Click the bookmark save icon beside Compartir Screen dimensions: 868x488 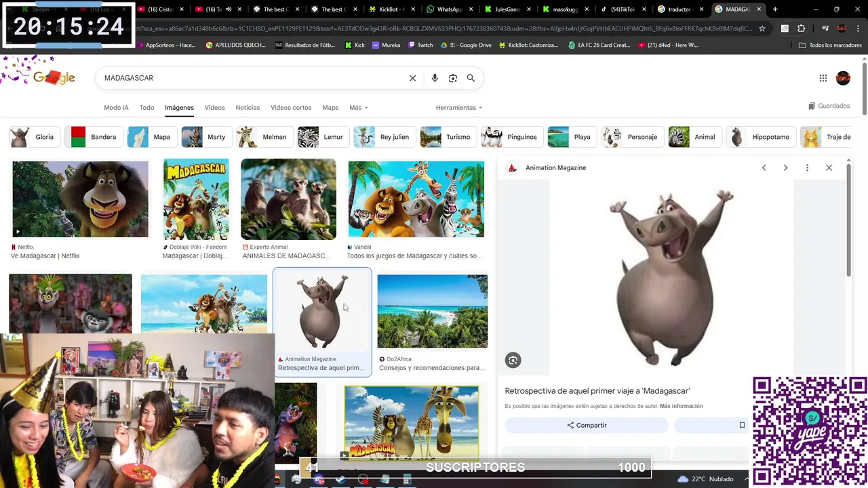(x=742, y=425)
